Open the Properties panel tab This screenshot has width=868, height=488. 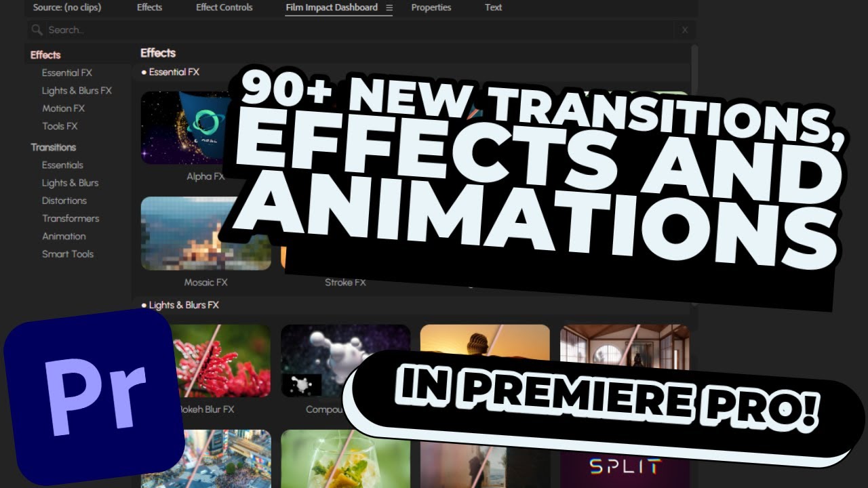pos(431,7)
